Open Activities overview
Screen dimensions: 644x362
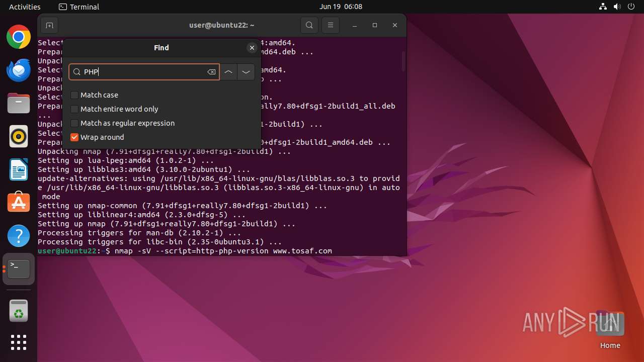click(25, 7)
